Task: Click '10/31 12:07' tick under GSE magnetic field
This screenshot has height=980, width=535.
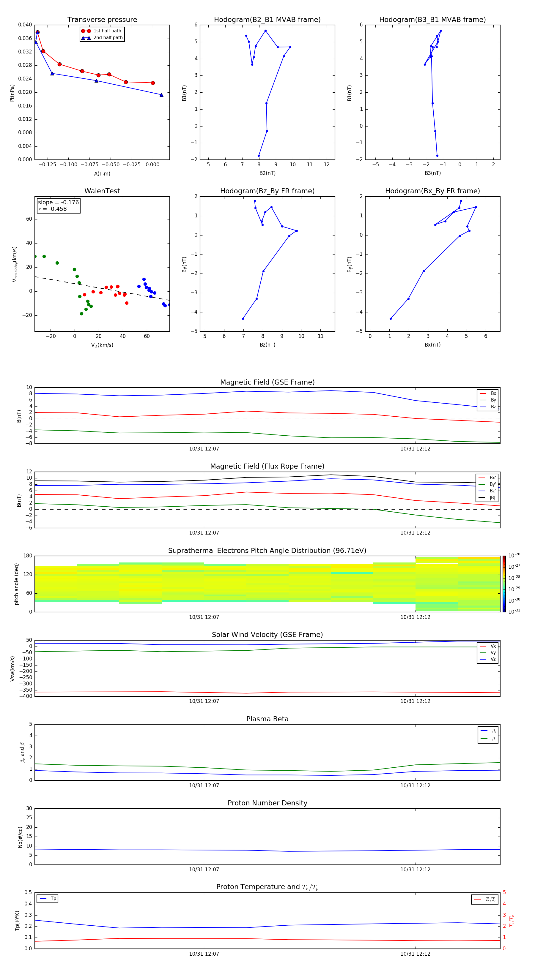Action: click(x=204, y=449)
